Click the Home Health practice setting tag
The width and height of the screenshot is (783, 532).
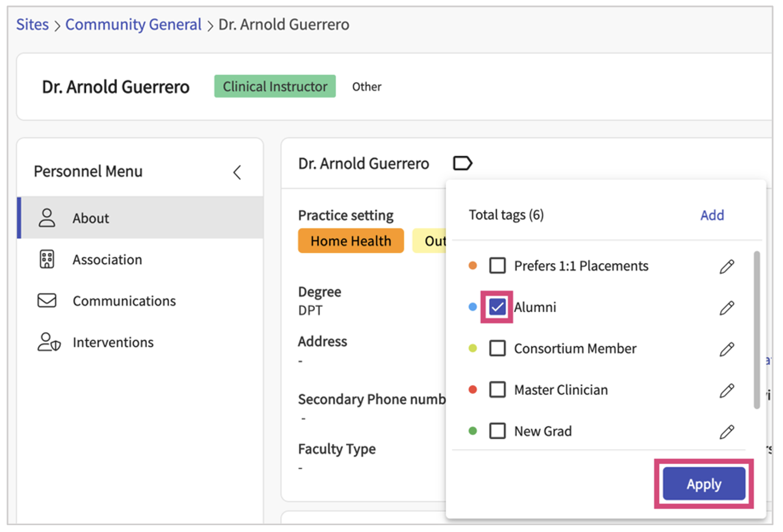(x=351, y=241)
